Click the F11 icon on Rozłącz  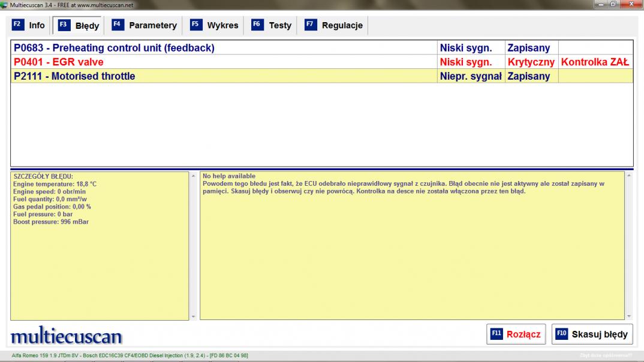(x=496, y=334)
